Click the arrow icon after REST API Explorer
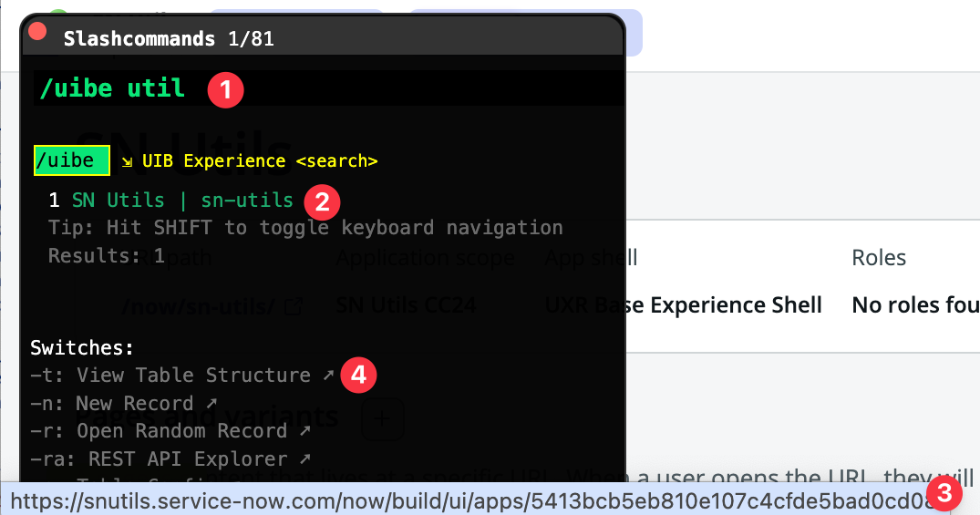Viewport: 980px width, 515px height. pyautogui.click(x=305, y=458)
